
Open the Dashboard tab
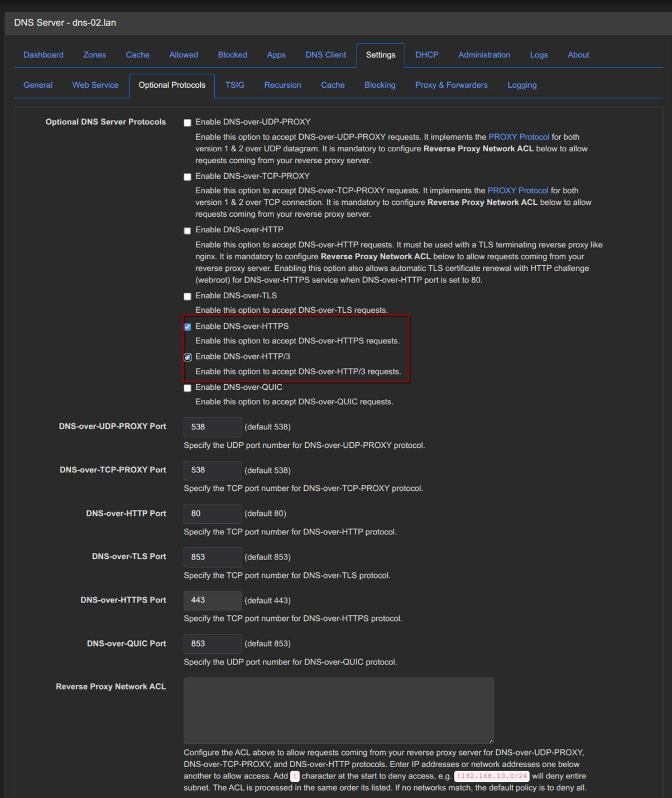click(x=44, y=55)
